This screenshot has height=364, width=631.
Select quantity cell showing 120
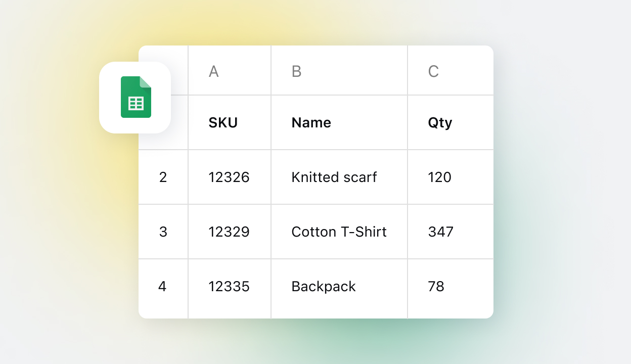(x=450, y=177)
